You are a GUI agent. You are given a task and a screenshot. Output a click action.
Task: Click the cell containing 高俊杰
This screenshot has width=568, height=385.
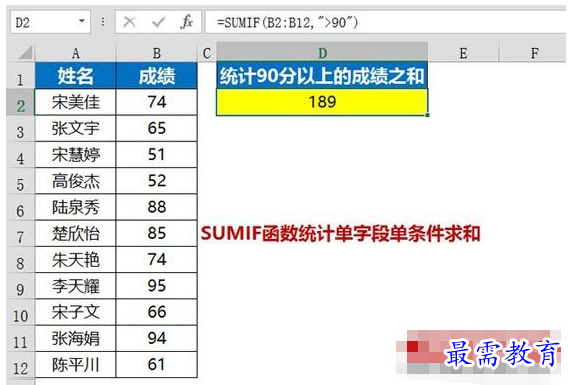point(75,181)
